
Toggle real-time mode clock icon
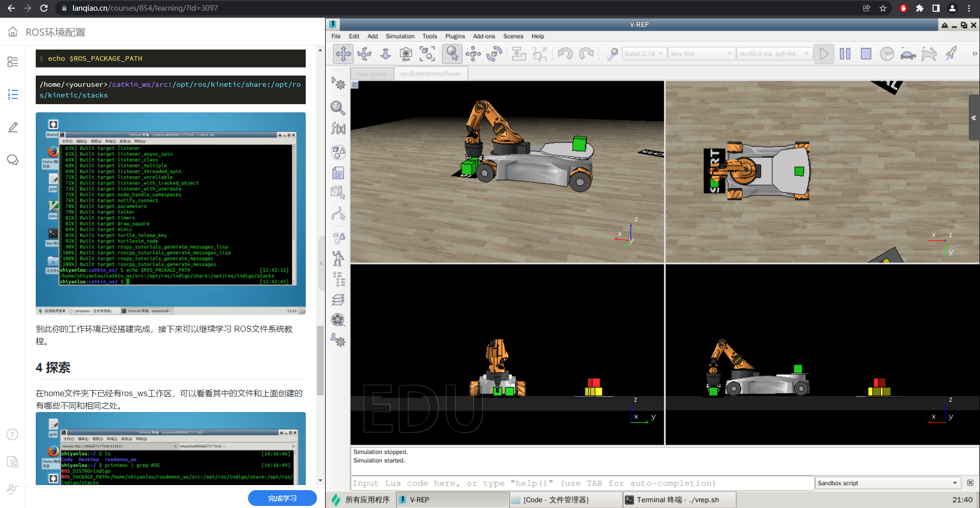[x=887, y=54]
